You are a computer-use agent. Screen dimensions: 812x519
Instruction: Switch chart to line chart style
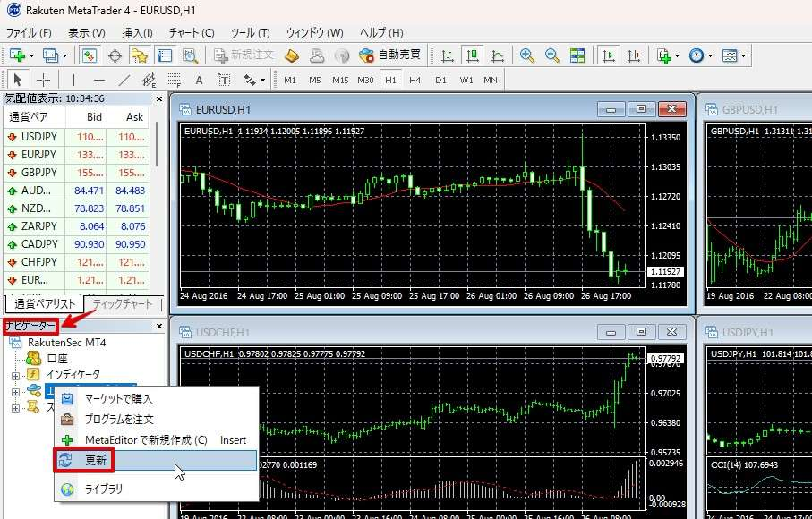(x=498, y=55)
